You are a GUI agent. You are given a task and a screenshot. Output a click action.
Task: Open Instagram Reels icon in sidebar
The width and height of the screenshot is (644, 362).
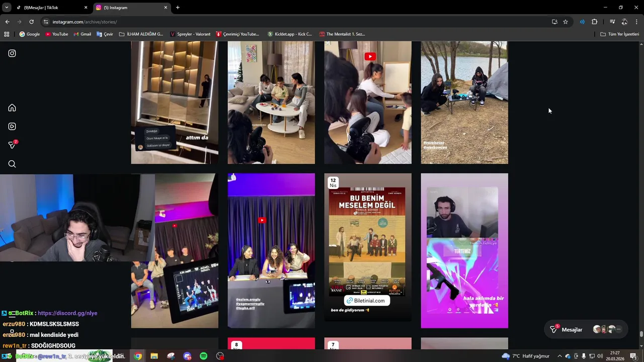click(x=12, y=126)
